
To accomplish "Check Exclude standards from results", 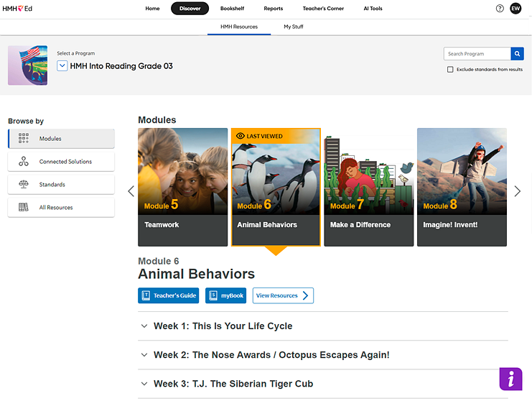I will [450, 70].
